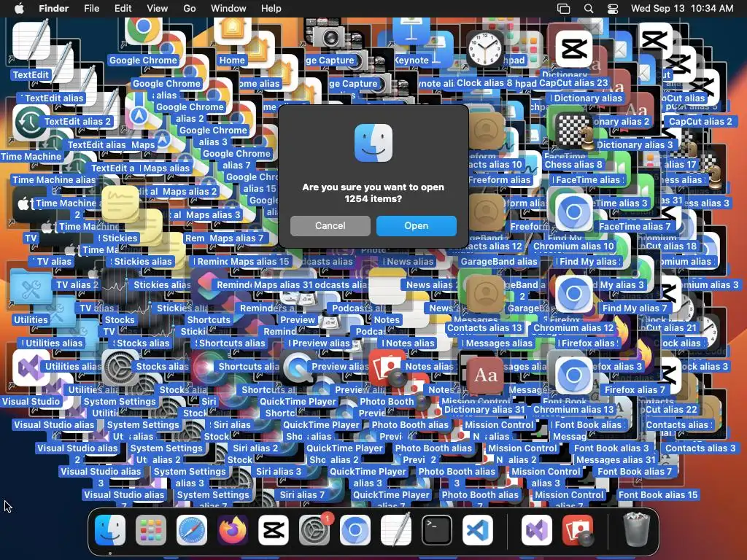
Task: Select the Chromium alias 10 desktop icon
Action: [x=573, y=212]
